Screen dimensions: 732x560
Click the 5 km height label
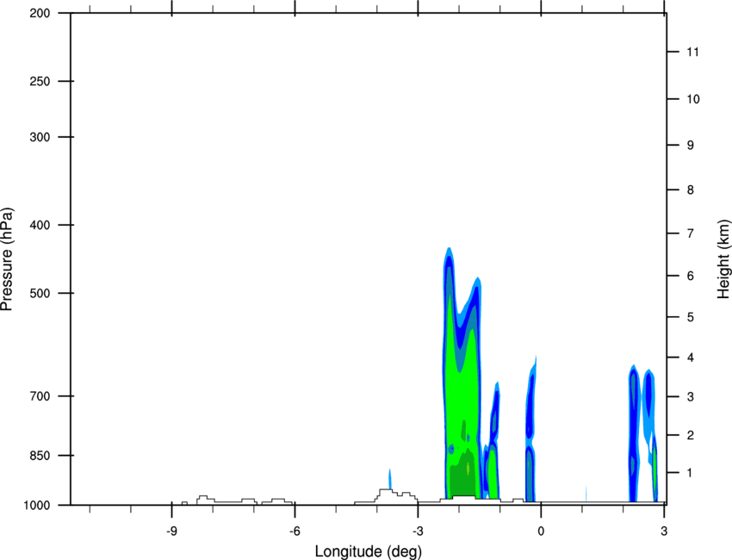tap(691, 317)
